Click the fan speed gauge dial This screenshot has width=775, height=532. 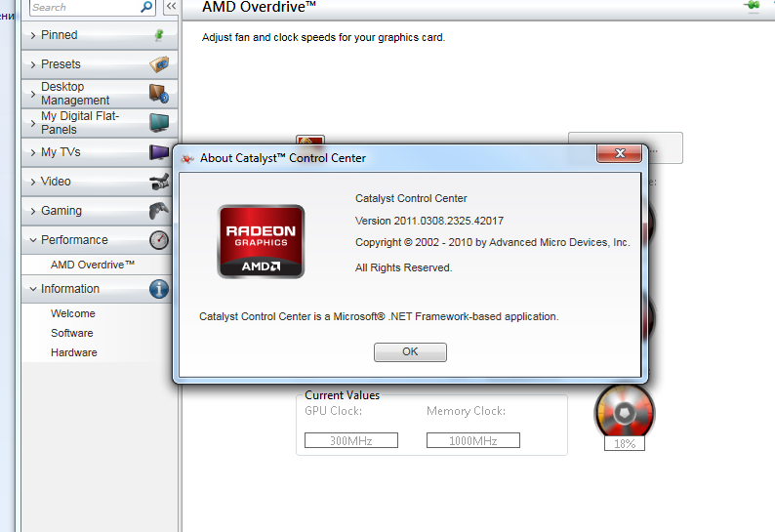(625, 411)
